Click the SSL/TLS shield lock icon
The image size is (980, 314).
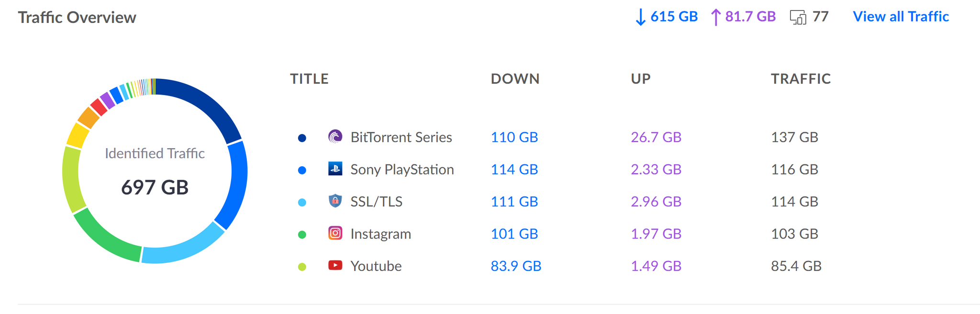click(x=335, y=201)
